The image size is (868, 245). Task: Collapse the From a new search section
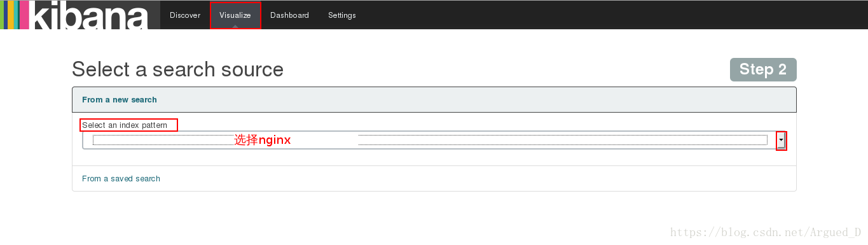pos(120,100)
